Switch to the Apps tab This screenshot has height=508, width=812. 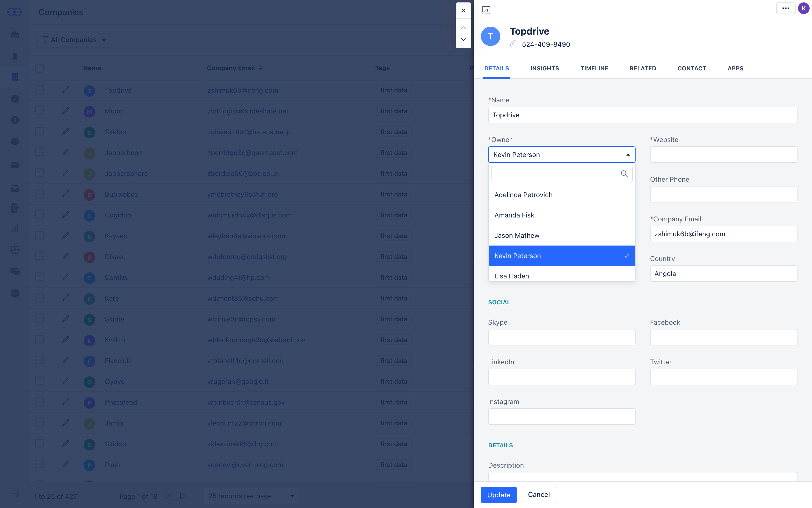(735, 68)
